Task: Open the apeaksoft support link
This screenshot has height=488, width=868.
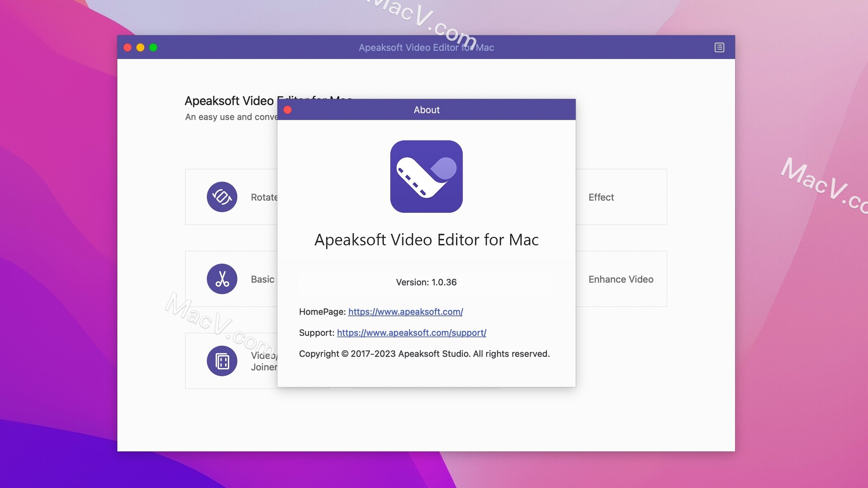Action: pyautogui.click(x=411, y=333)
